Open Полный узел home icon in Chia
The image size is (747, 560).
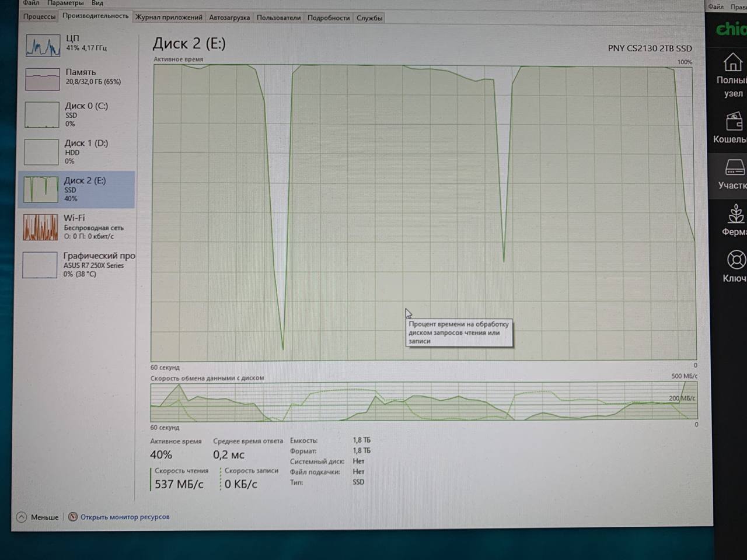[733, 62]
